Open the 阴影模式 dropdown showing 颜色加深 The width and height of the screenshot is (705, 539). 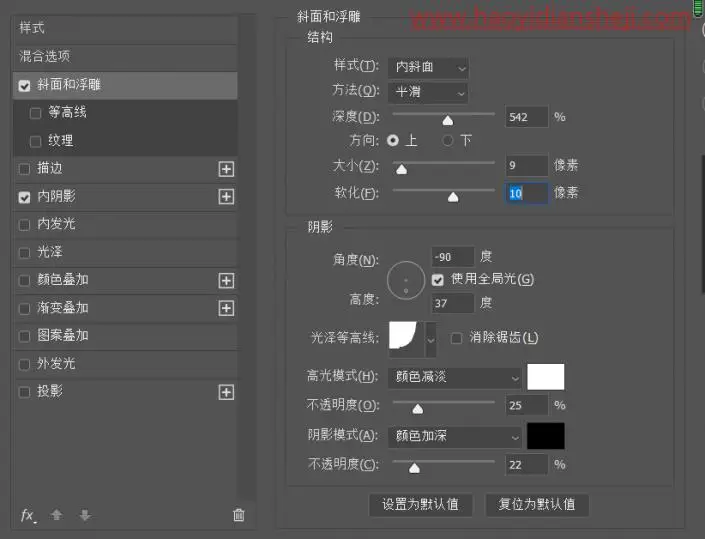click(x=455, y=436)
